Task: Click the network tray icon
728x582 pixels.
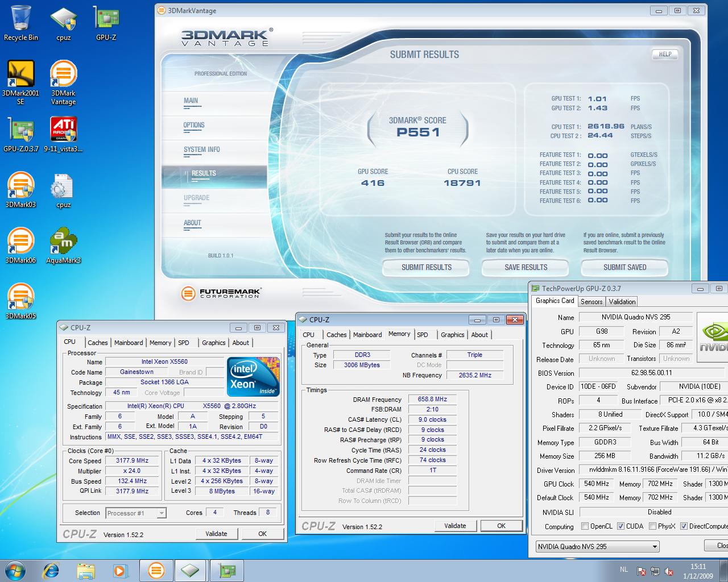Action: 655,571
